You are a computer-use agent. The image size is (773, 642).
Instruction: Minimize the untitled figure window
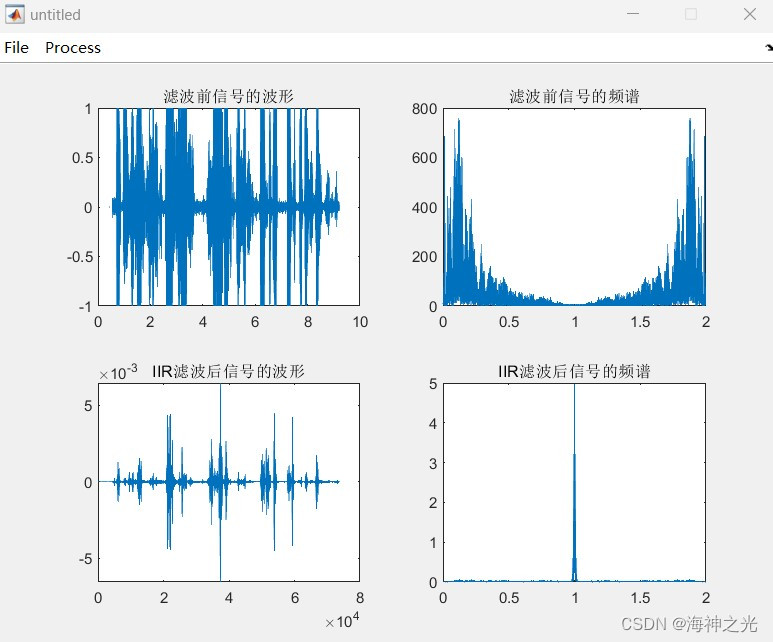click(633, 14)
